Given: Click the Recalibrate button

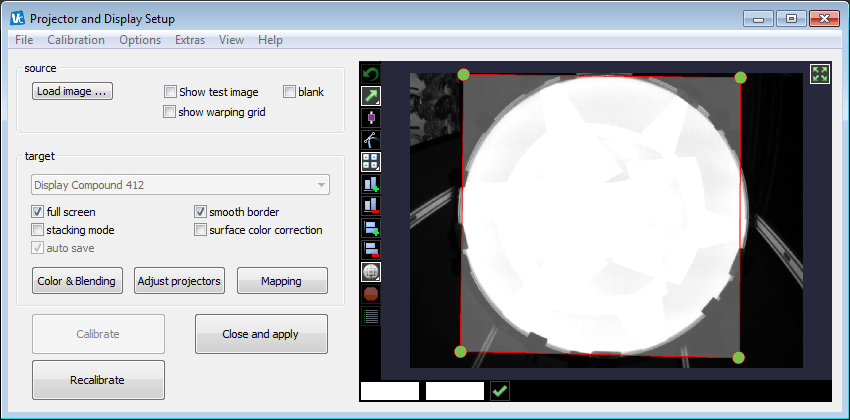Looking at the screenshot, I should coord(98,380).
